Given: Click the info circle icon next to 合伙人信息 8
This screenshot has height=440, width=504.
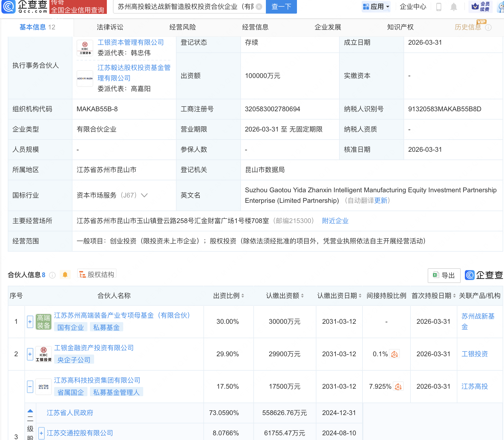Looking at the screenshot, I should [x=52, y=275].
